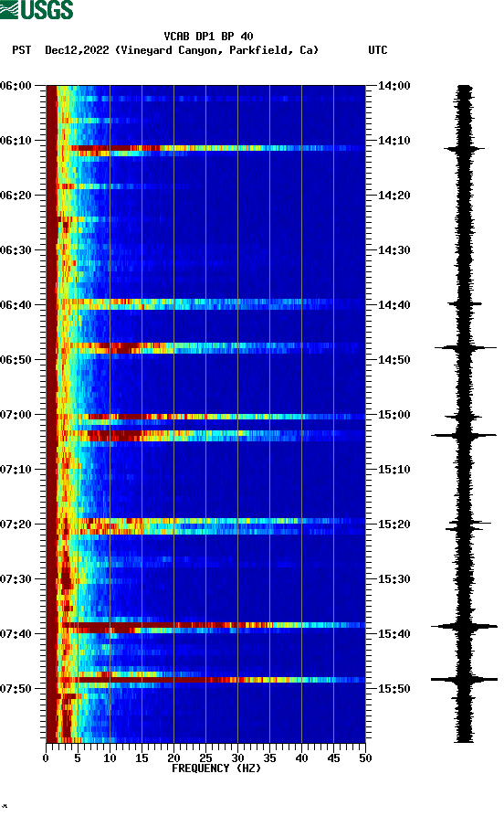Click the 06:40 PST time label
The height and width of the screenshot is (816, 504).
pos(16,305)
